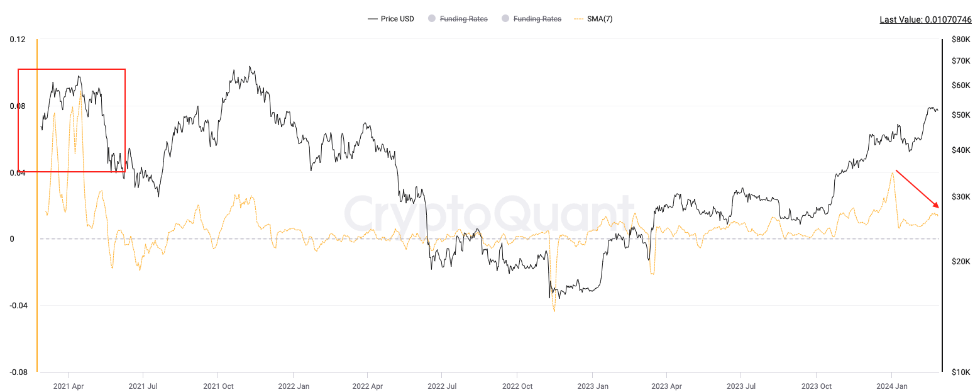This screenshot has height=392, width=980.
Task: Click the first Funding Rates gray circle marker
Action: point(431,19)
